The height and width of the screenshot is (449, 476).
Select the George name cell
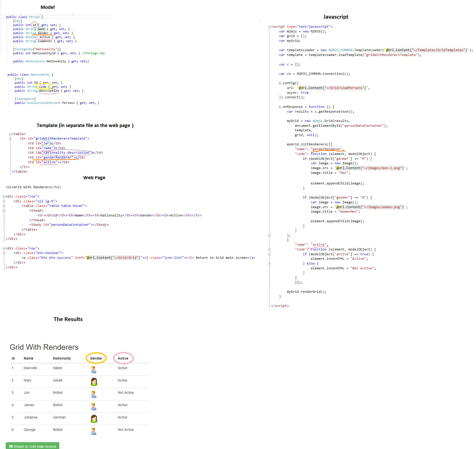[x=29, y=430]
